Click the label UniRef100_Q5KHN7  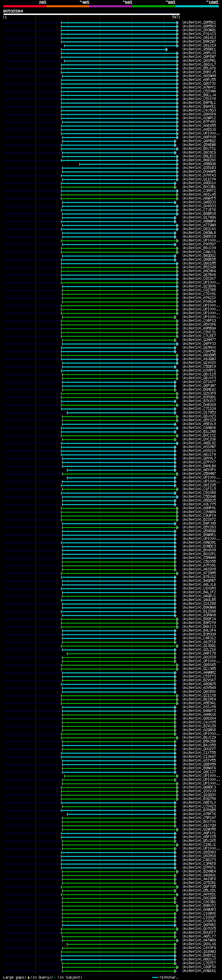pyautogui.click(x=199, y=473)
